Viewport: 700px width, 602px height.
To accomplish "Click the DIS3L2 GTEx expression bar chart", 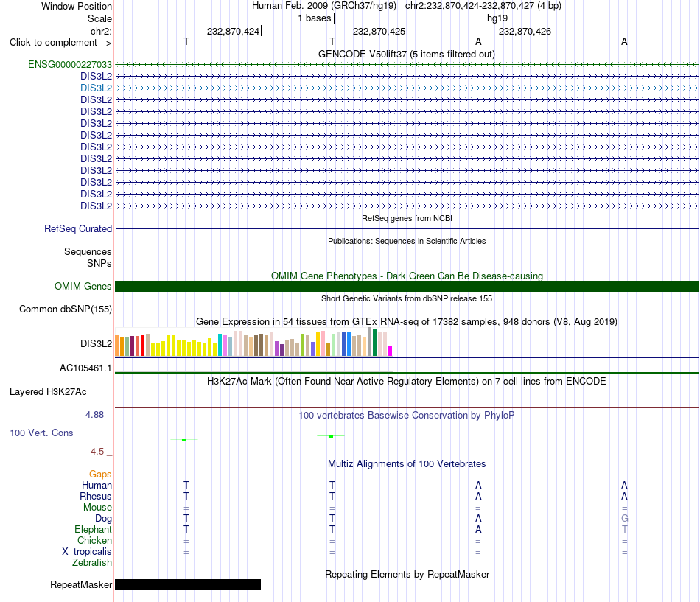I will 253,342.
